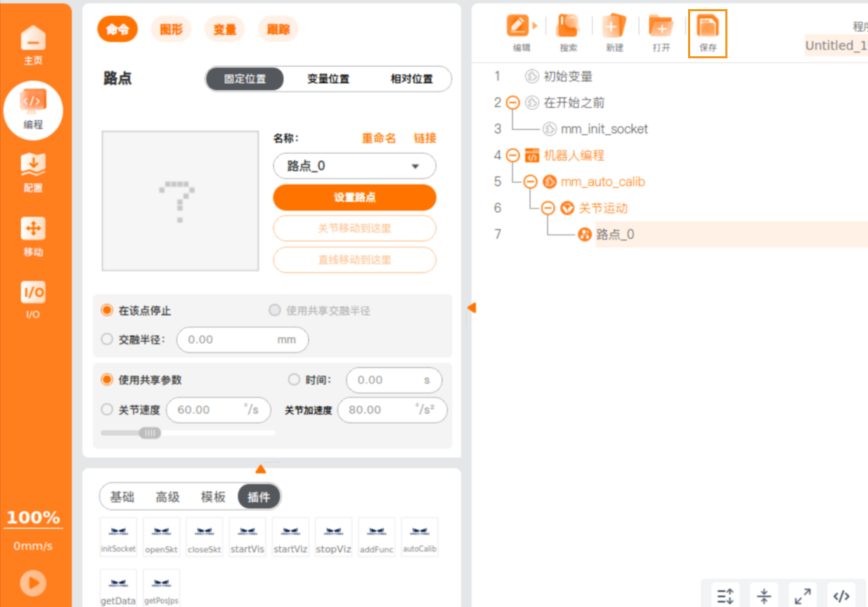868x607 pixels.
Task: Click the 交融半径 mm input field
Action: [242, 339]
